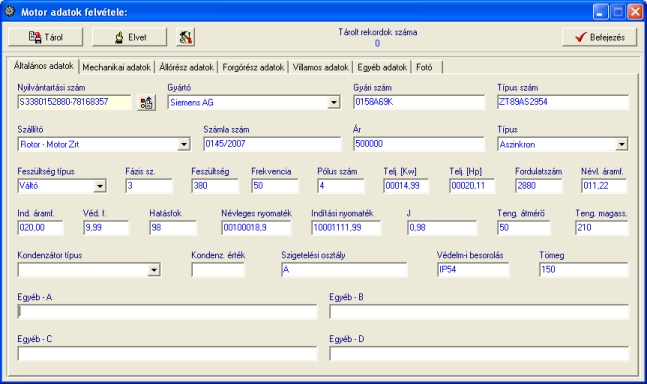Click the Ind. áramf. field 020,00
Screen dimensions: 647x384
tap(40, 228)
